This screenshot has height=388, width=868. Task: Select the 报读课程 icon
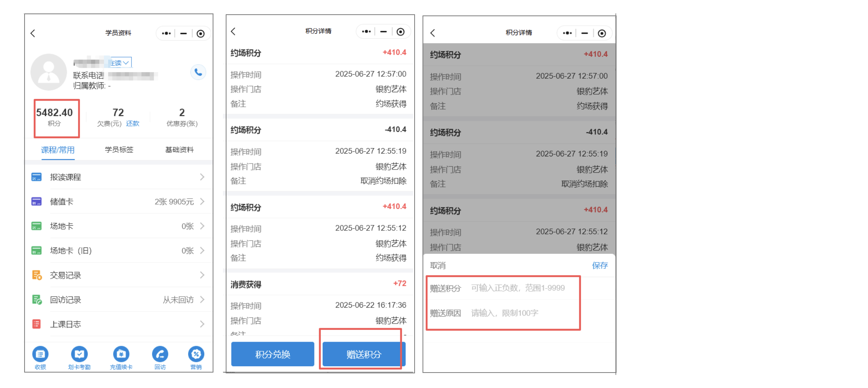[x=36, y=177]
